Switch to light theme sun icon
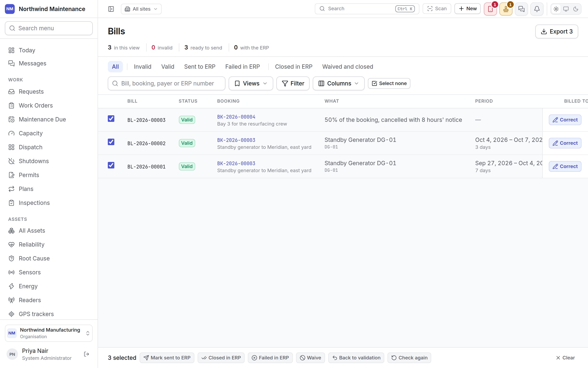This screenshot has width=588, height=368. pyautogui.click(x=556, y=9)
